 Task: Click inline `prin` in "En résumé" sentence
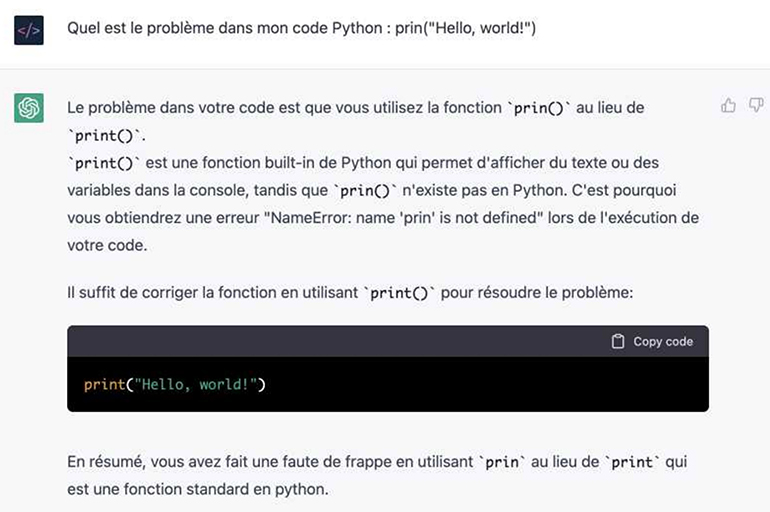[502, 462]
